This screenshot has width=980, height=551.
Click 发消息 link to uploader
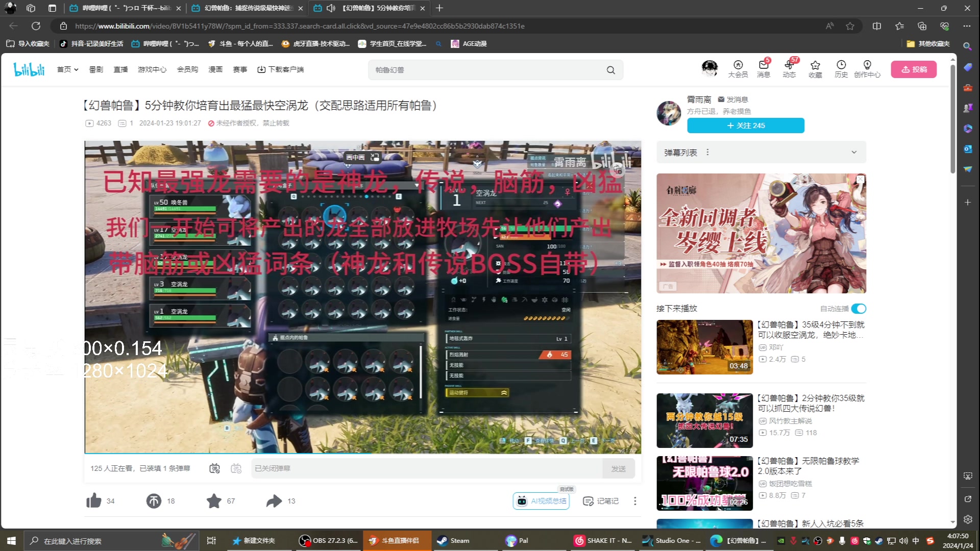[x=733, y=99]
